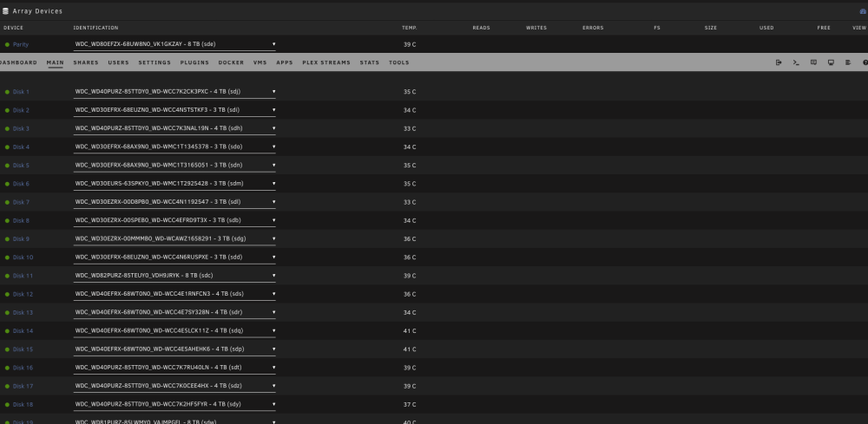Click Disk 14 temperature 41 C
Viewport: 868px width, 424px height.
tap(410, 330)
